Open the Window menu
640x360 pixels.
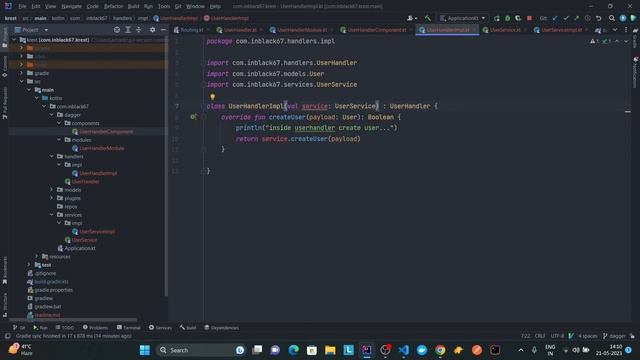point(195,6)
